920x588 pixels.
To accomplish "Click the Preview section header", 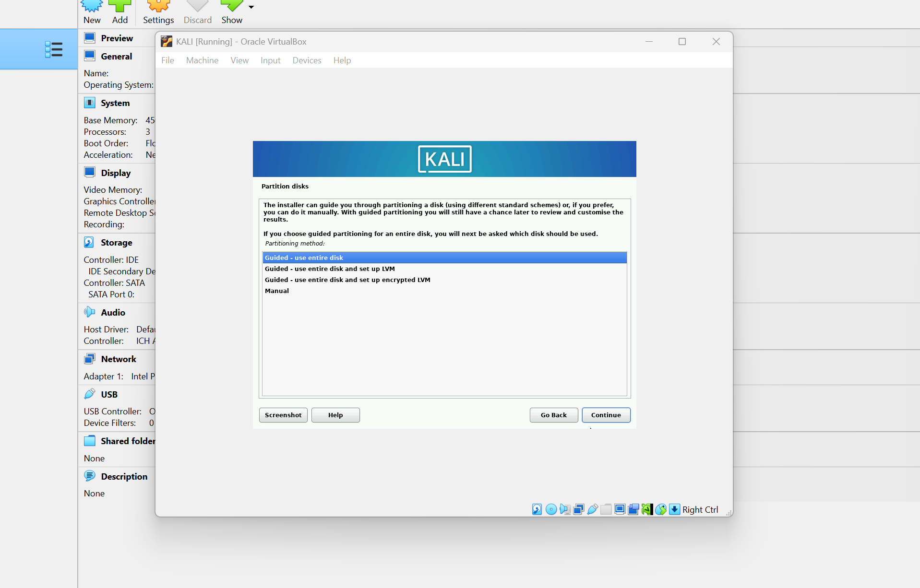I will (x=117, y=38).
